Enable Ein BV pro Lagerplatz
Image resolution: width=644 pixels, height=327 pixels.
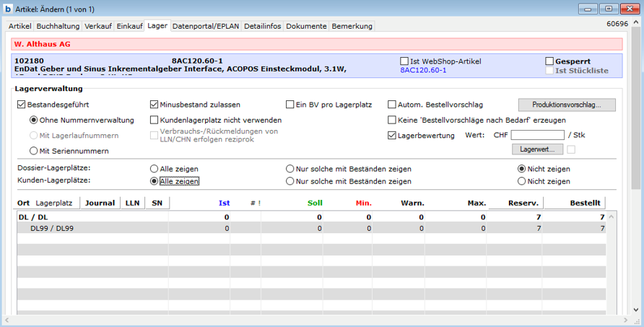coord(290,105)
